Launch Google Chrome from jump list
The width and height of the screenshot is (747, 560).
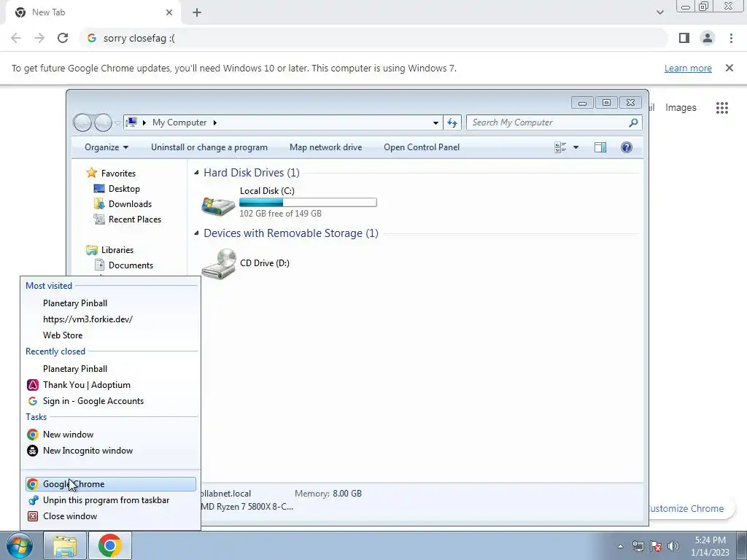pos(111,484)
